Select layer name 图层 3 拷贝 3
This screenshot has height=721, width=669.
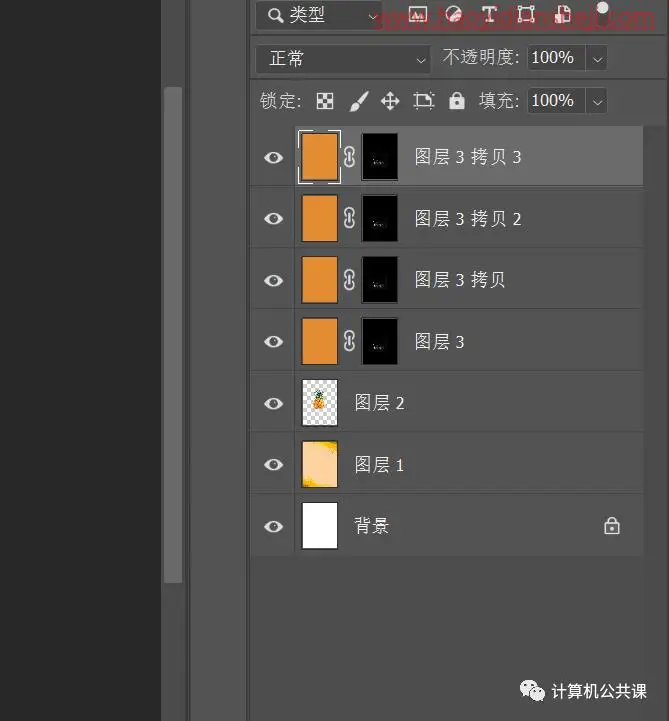[468, 157]
